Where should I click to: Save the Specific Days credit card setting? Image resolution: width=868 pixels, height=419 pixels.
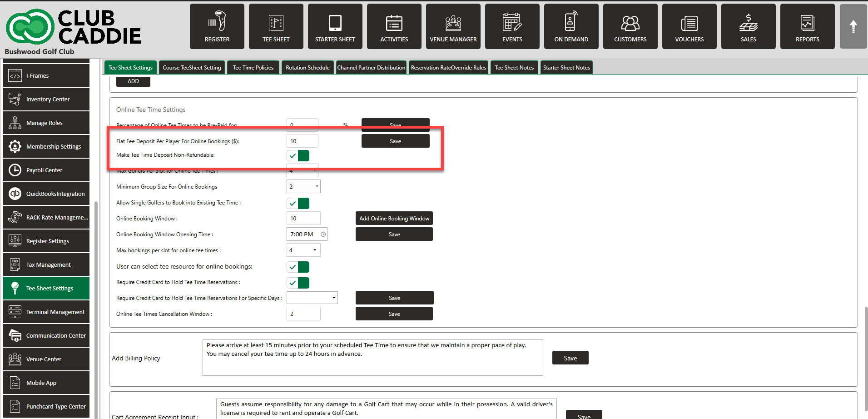[394, 298]
